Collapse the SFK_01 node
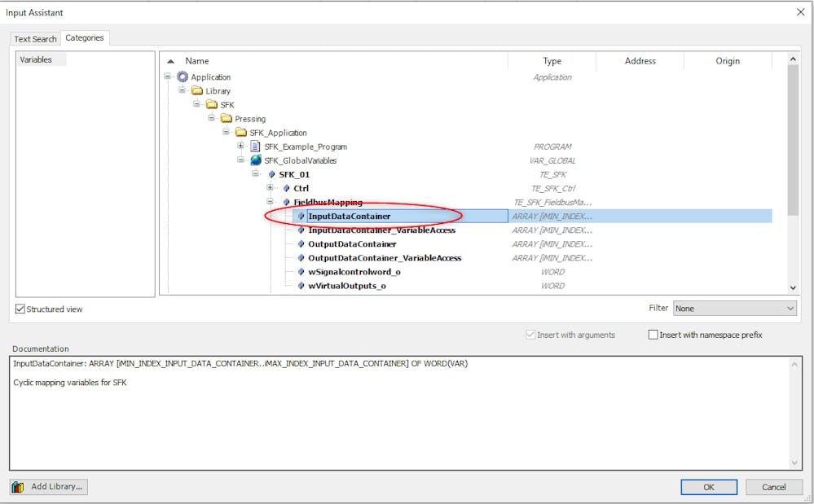The height and width of the screenshot is (504, 814). click(x=255, y=174)
